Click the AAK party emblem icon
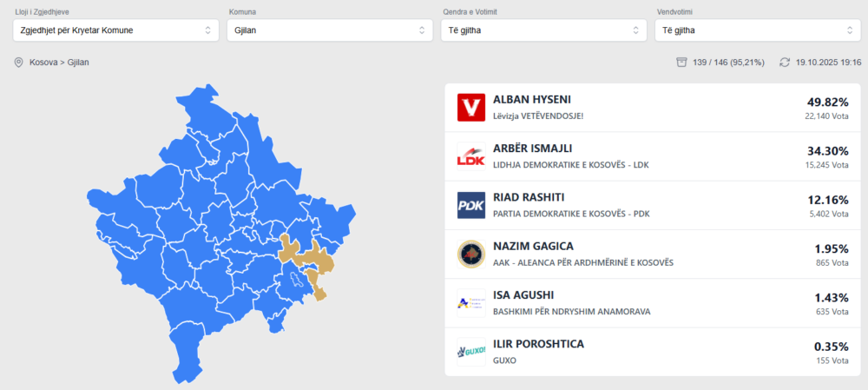The width and height of the screenshot is (868, 390). point(471,254)
